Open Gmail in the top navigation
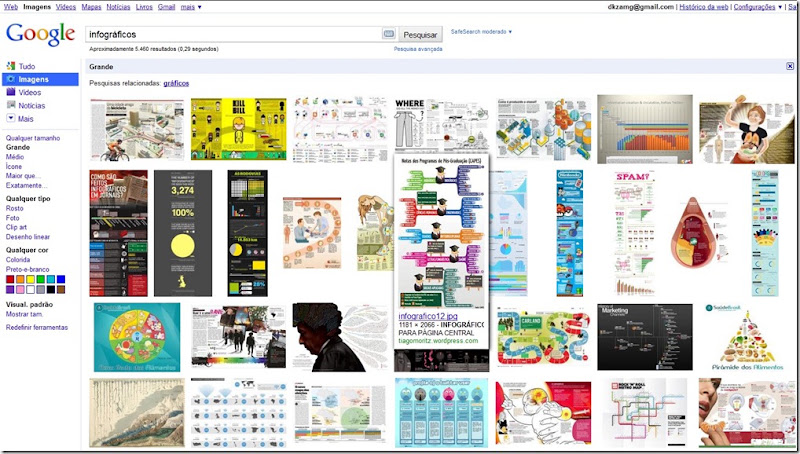The image size is (800, 454). click(166, 7)
